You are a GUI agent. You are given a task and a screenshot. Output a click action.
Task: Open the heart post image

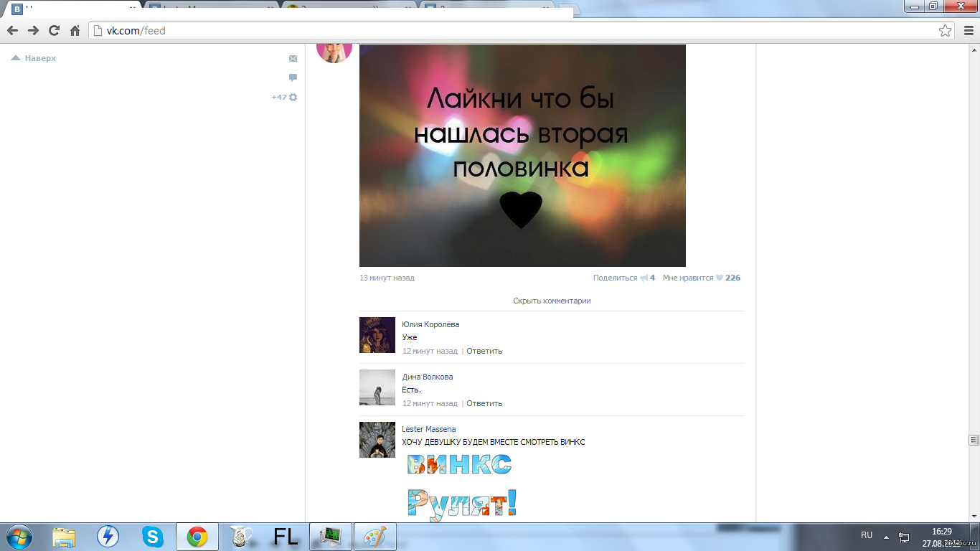coord(522,156)
